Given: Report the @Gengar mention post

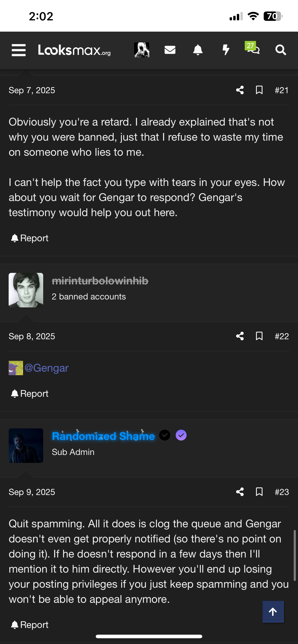Looking at the screenshot, I should coord(30,393).
